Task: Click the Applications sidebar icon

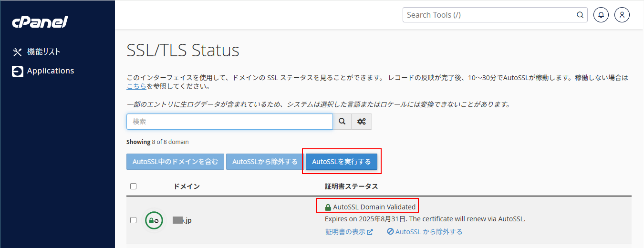Action: click(17, 71)
